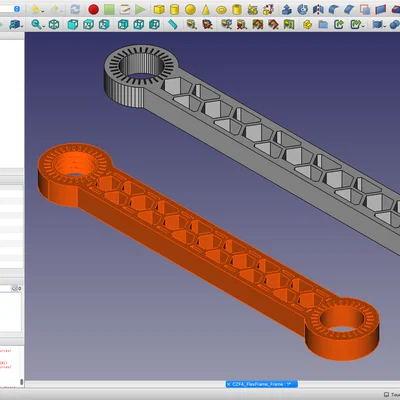Click the Measure linear icon

tap(192, 24)
